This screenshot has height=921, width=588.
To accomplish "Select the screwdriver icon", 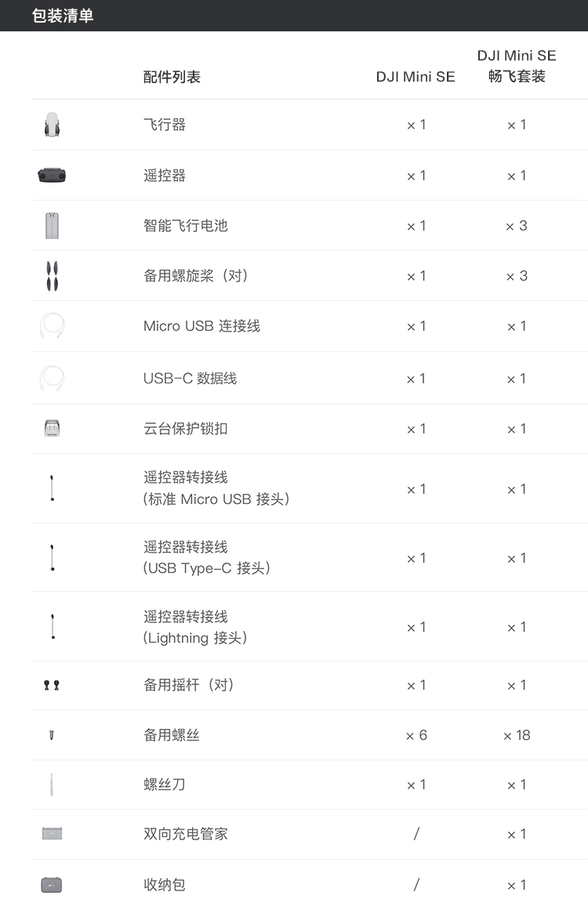I will point(52,785).
